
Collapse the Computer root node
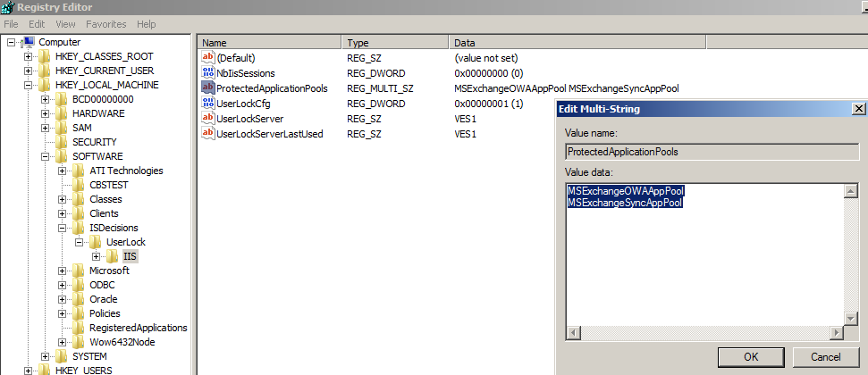tap(11, 43)
